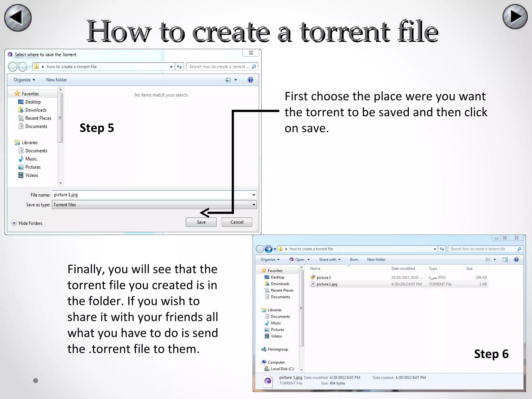Screen dimensions: 532x399
Task: Create New folder in save dialog
Action: click(56, 80)
